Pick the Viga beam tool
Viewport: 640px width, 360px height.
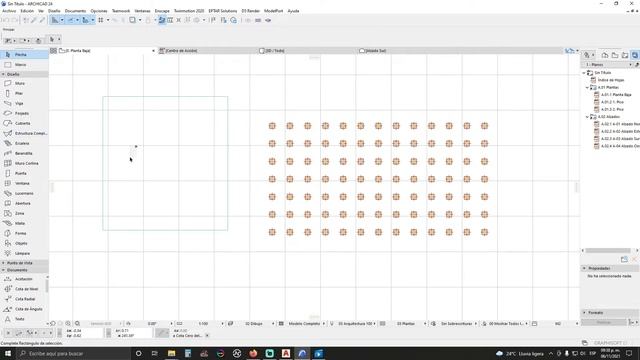24,103
